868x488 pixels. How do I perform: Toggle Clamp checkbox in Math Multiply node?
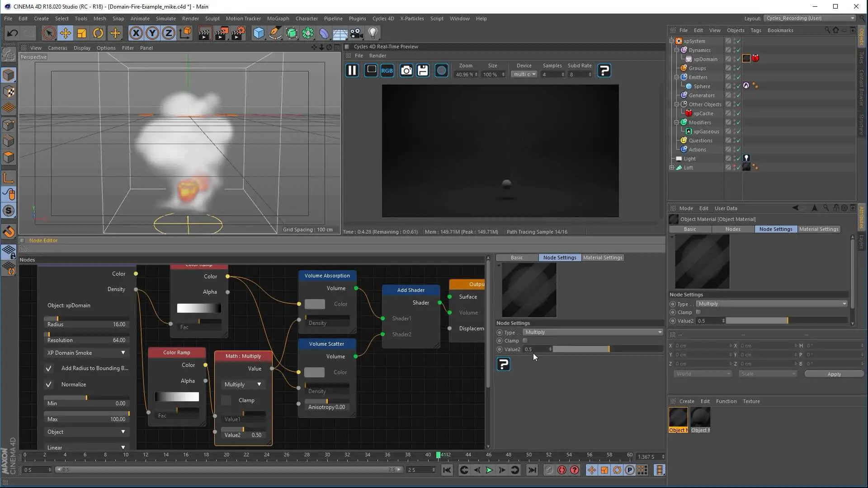pyautogui.click(x=226, y=400)
